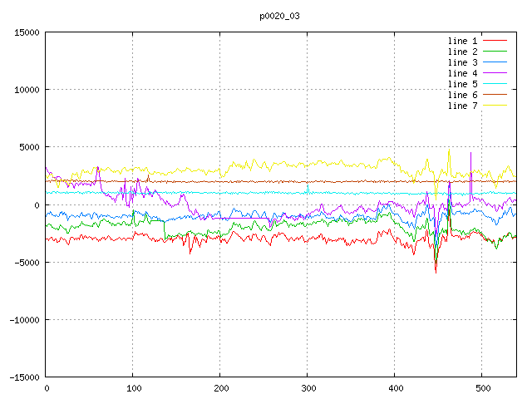Pick the 'line 4' legend label
Screen dimensions: 532x399
(x=462, y=73)
